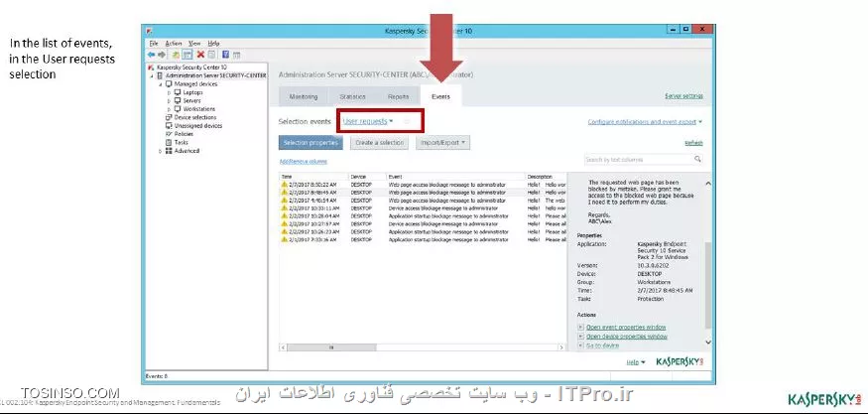Click the Policies node icon
Screen dimensions: 868x414
[x=169, y=134]
